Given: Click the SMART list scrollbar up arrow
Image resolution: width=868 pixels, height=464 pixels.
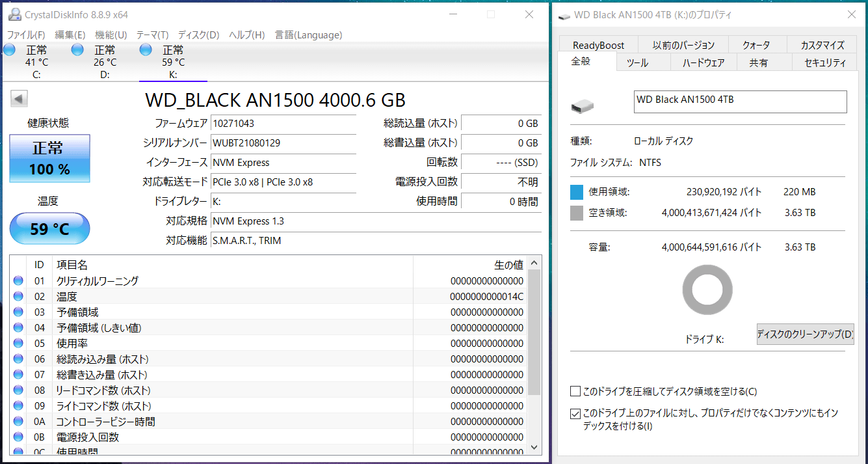Looking at the screenshot, I should pos(534,263).
